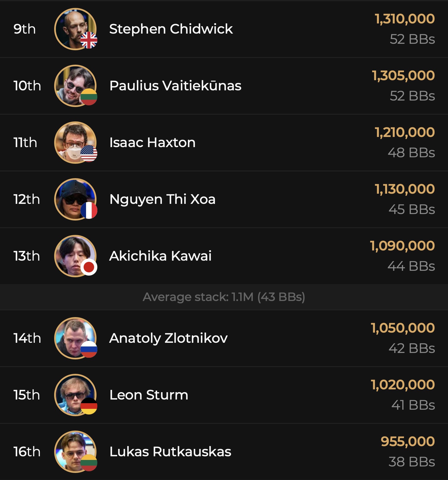Click the USA flag icon by Haxton

point(89,154)
